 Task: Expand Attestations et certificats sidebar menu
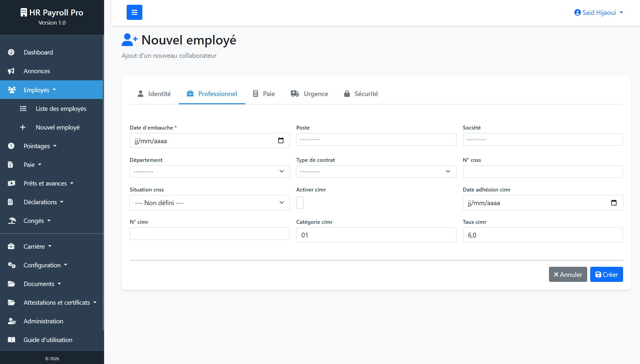tap(51, 303)
